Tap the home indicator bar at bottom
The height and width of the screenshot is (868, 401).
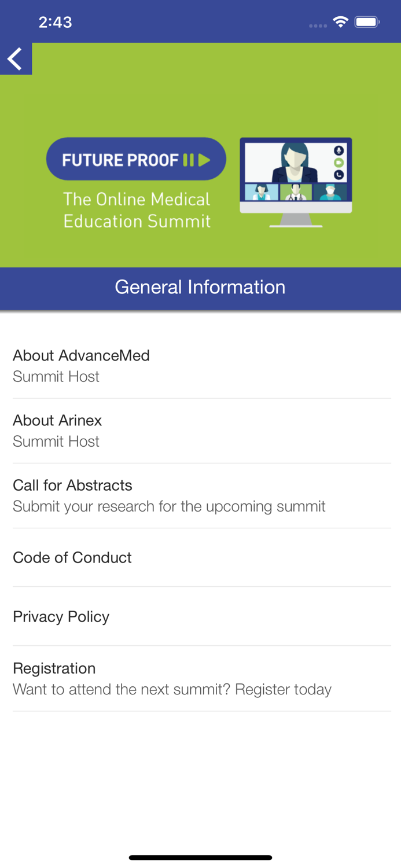(200, 857)
